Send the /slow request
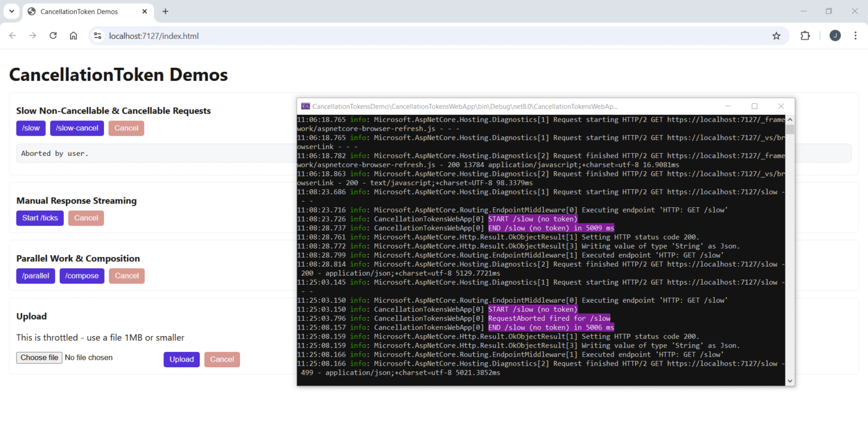This screenshot has width=868, height=426. click(x=31, y=128)
